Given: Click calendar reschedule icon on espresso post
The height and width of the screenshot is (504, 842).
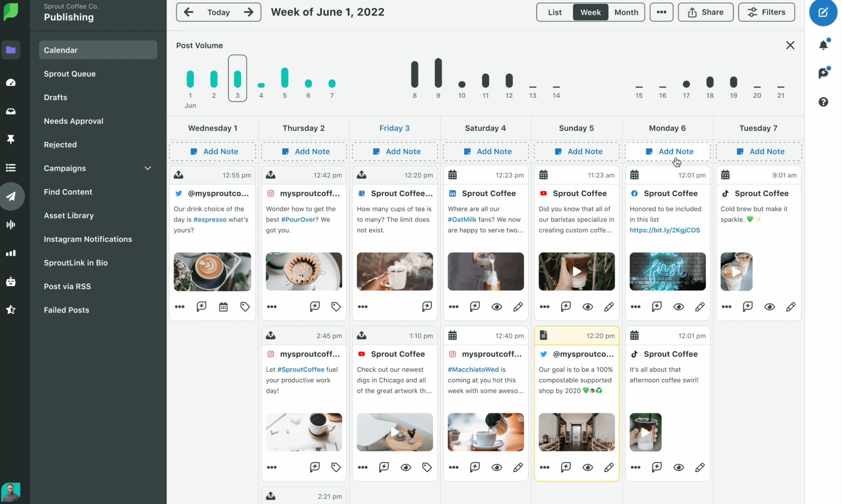Looking at the screenshot, I should pyautogui.click(x=223, y=307).
